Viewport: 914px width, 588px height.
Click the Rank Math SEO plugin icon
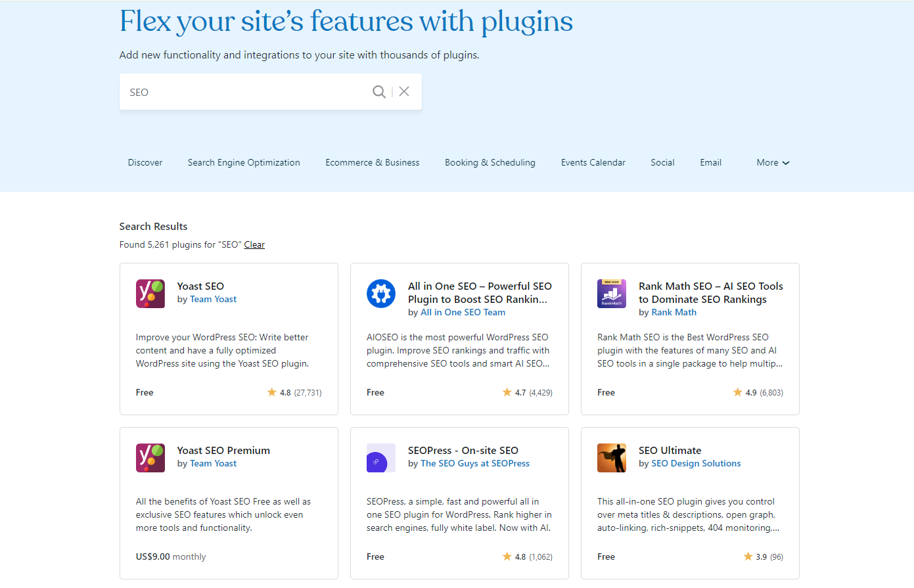612,294
